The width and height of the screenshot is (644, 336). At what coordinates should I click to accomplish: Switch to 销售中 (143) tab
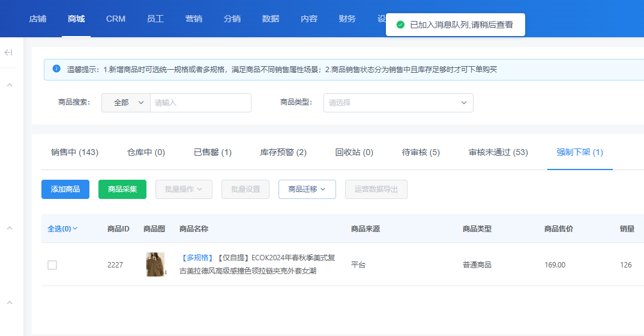(74, 153)
